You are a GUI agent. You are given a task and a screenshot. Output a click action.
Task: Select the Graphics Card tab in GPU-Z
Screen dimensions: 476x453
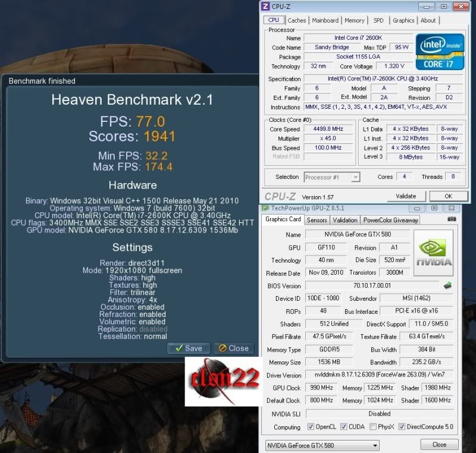coord(283,219)
